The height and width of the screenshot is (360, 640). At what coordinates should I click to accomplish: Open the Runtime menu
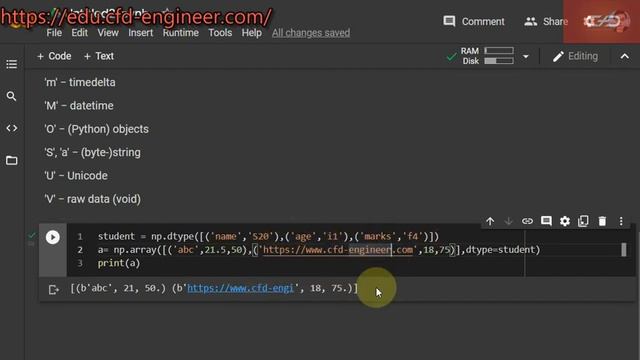click(181, 33)
